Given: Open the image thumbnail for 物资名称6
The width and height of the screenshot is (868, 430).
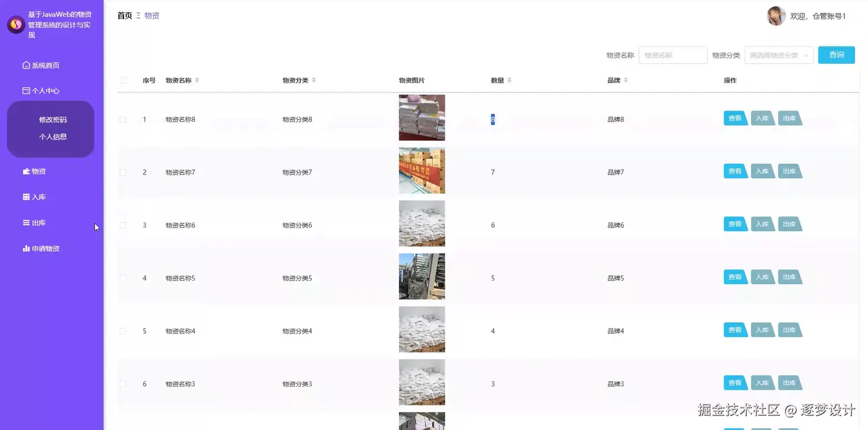Looking at the screenshot, I should click(x=422, y=224).
